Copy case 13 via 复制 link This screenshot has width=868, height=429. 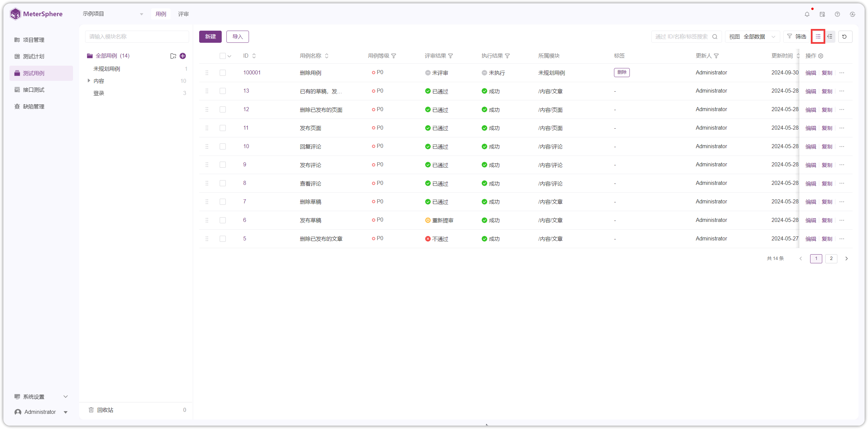pos(827,91)
